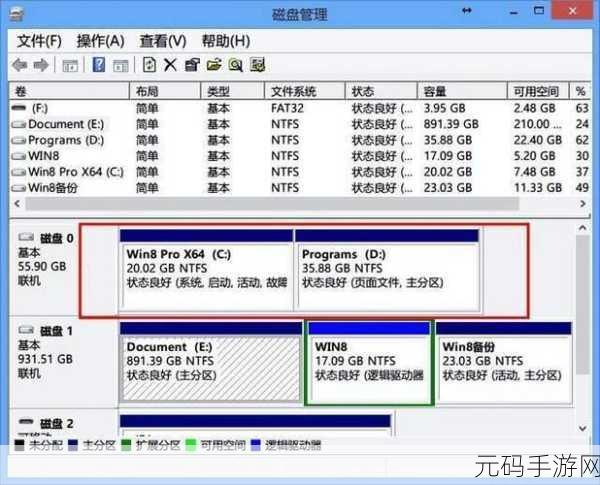Click the Disk Management app icon in title bar
Screen dimensions: 600x485
[x=16, y=14]
